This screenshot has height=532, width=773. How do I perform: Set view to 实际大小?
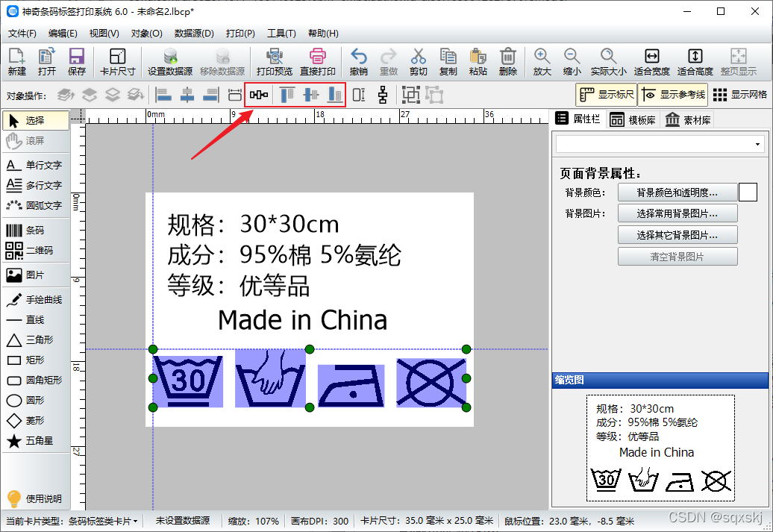coord(608,62)
